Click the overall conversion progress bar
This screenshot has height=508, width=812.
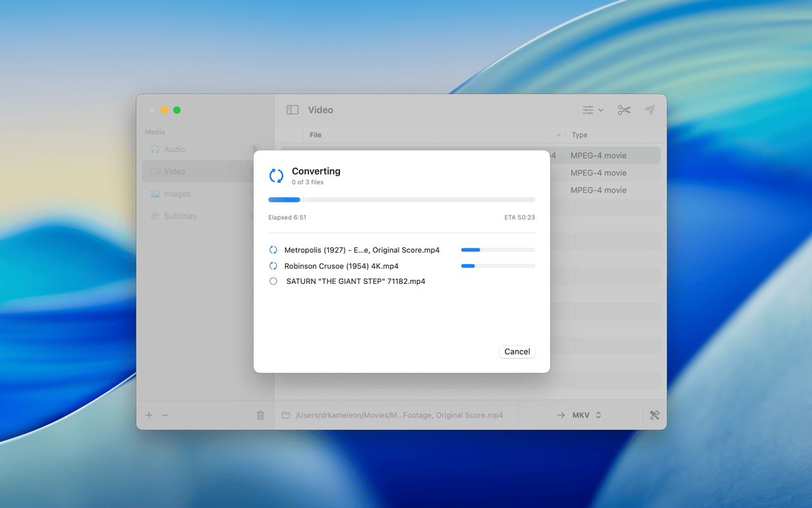[x=402, y=199]
